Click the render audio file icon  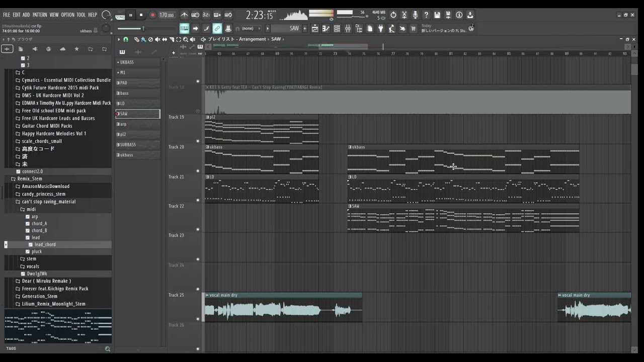pos(448,15)
